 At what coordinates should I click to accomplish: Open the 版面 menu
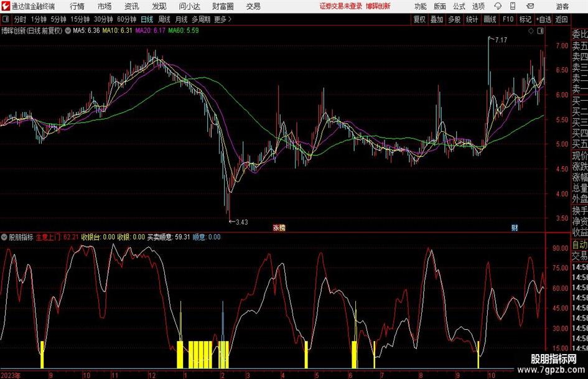(439, 6)
